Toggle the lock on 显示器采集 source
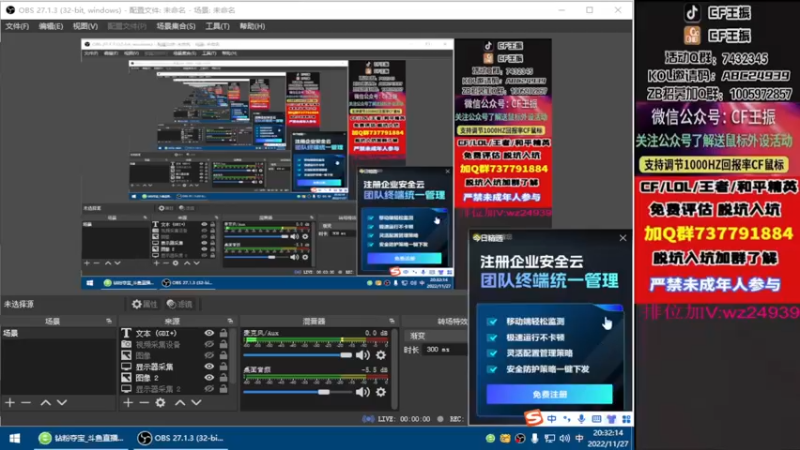The width and height of the screenshot is (800, 450). 223,366
